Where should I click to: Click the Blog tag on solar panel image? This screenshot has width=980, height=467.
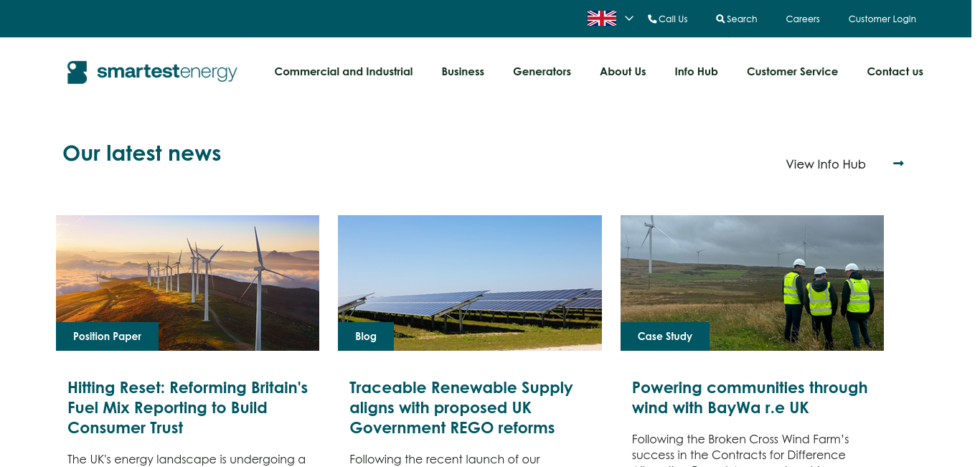pyautogui.click(x=366, y=336)
